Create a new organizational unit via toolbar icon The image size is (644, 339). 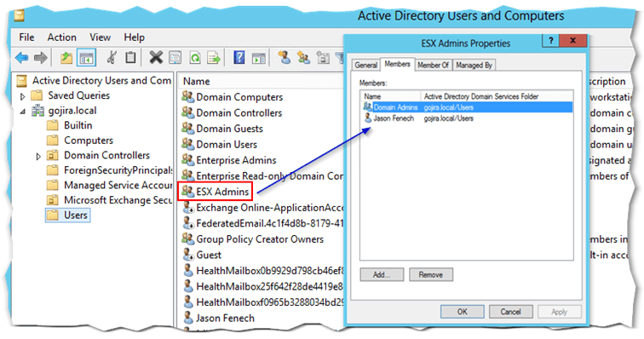pos(323,58)
